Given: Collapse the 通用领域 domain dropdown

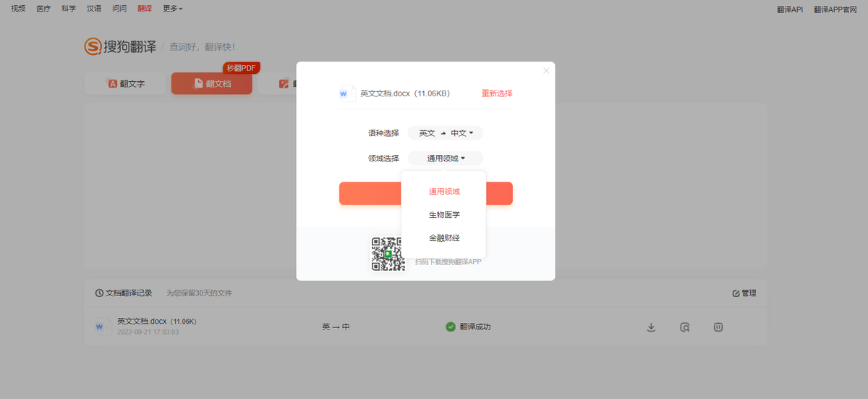Looking at the screenshot, I should (x=446, y=159).
